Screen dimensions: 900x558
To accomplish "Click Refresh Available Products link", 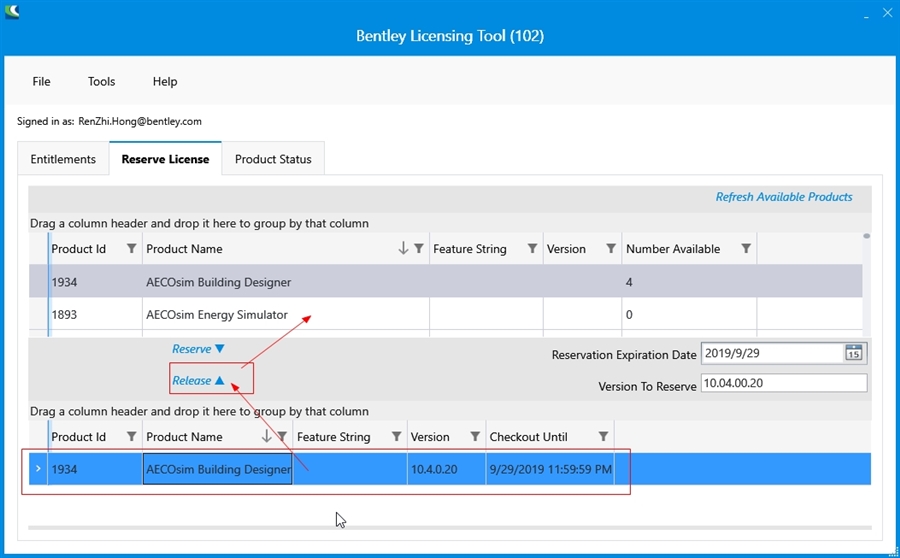I will [x=783, y=197].
